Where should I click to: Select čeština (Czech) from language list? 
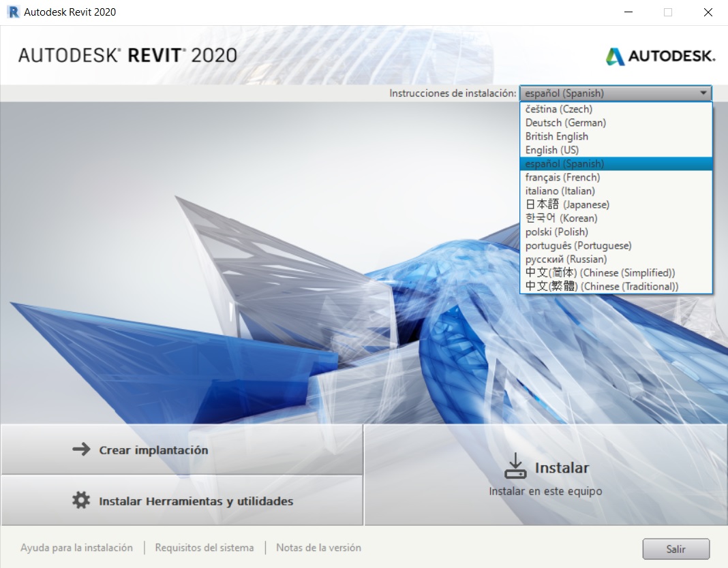point(616,109)
